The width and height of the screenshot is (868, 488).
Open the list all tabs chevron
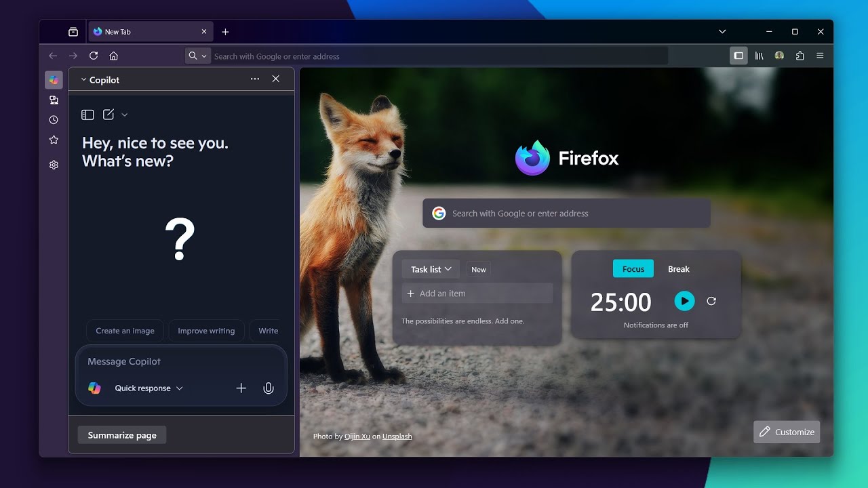click(x=722, y=32)
